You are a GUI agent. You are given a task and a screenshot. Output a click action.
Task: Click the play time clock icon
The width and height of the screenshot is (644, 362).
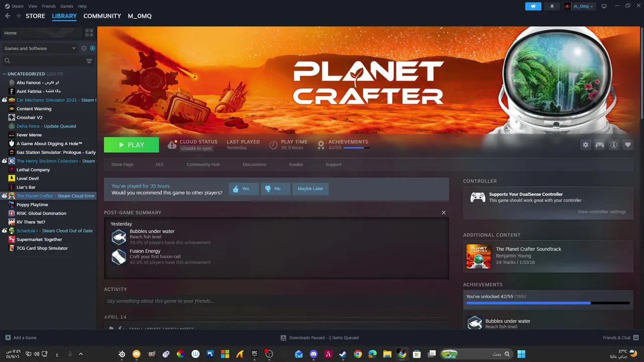(273, 145)
